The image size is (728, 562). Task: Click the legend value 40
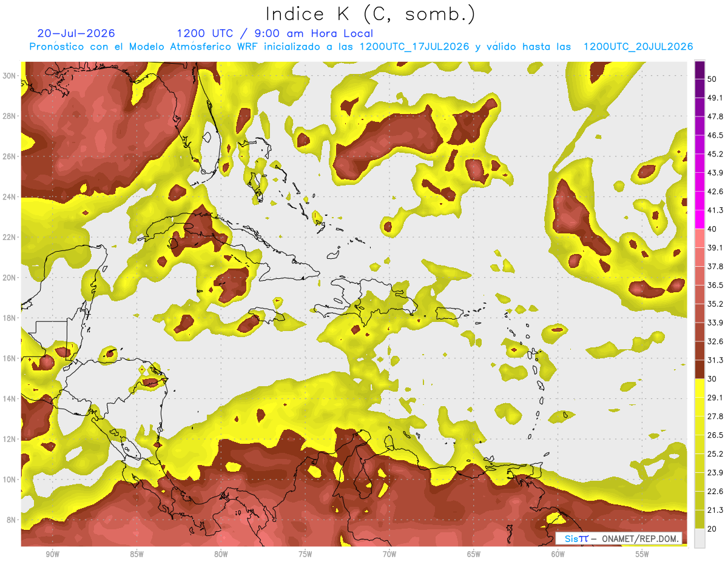712,229
